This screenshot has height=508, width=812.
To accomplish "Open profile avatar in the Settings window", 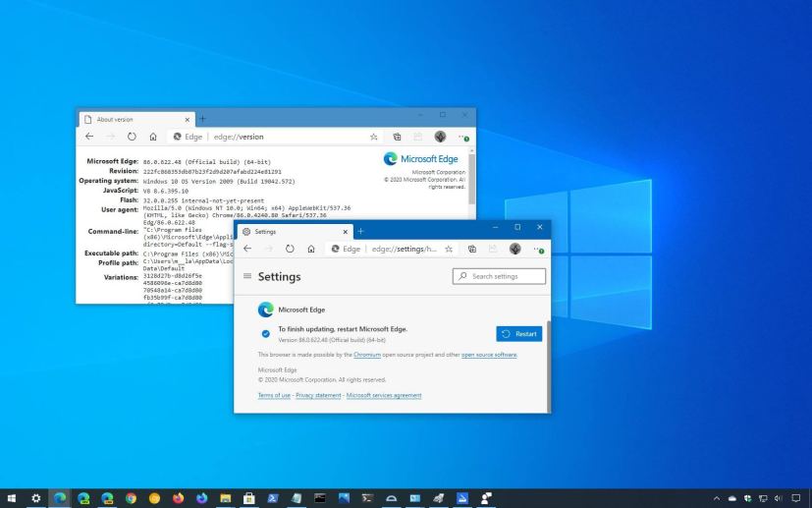I will [x=514, y=249].
